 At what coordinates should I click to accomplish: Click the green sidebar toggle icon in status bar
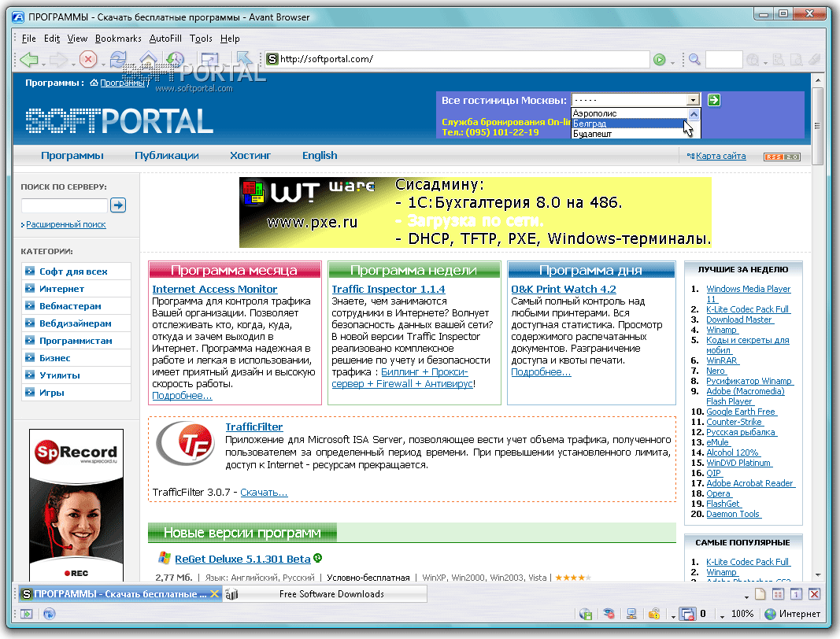coord(26,614)
